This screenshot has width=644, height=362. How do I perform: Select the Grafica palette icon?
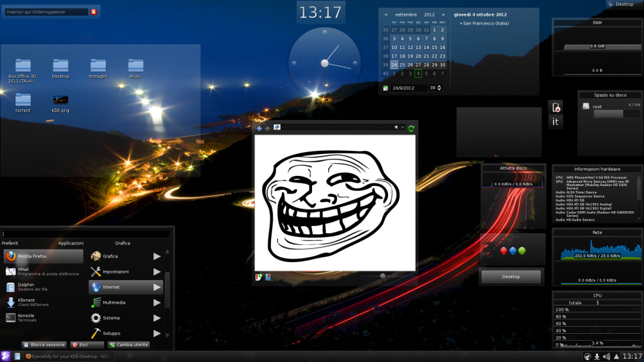(x=96, y=256)
